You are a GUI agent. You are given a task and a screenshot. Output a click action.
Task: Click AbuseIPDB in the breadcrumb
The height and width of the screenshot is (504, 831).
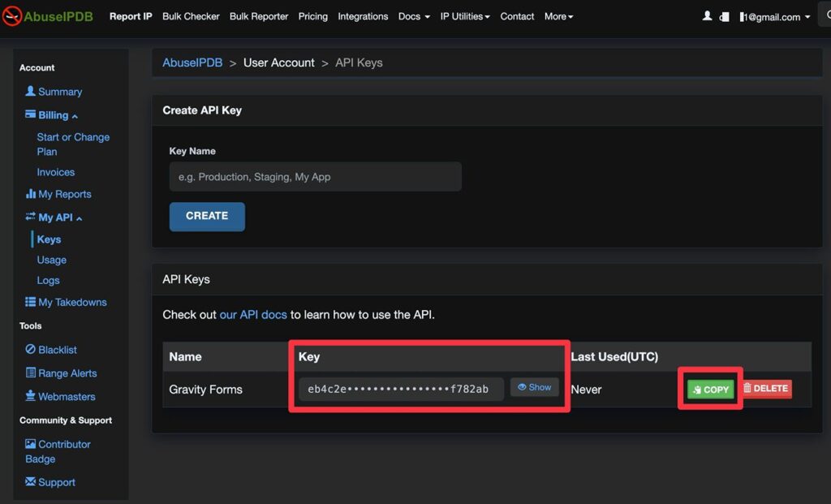point(192,62)
